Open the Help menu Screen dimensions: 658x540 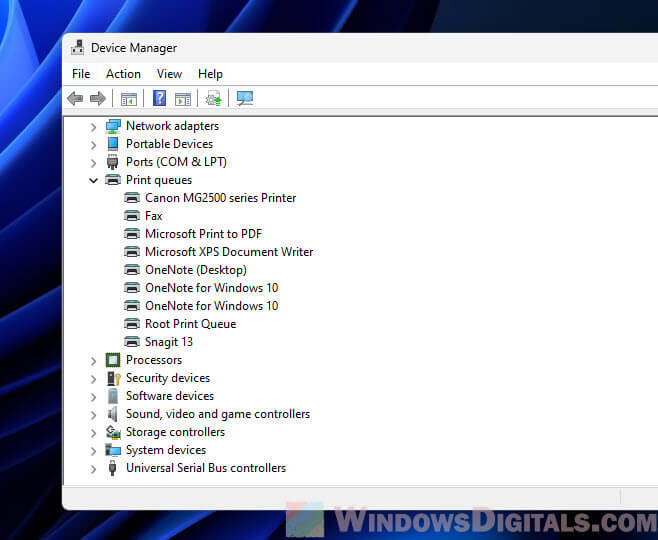click(x=210, y=74)
